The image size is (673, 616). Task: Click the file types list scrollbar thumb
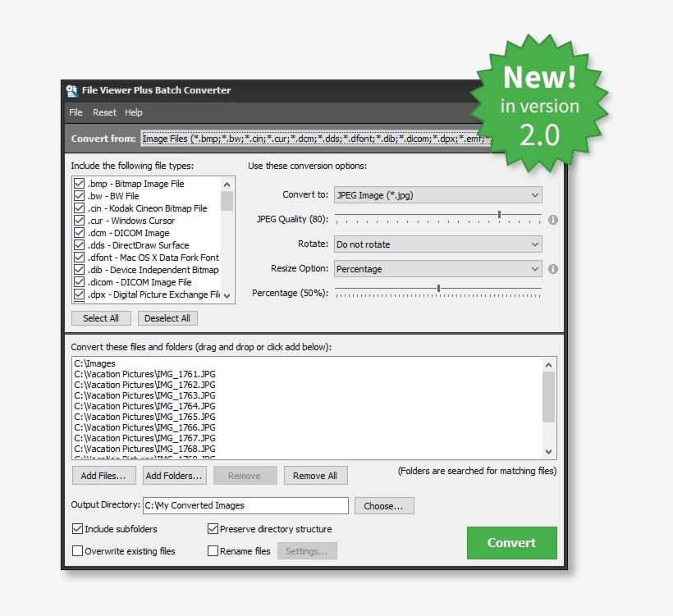tap(227, 201)
